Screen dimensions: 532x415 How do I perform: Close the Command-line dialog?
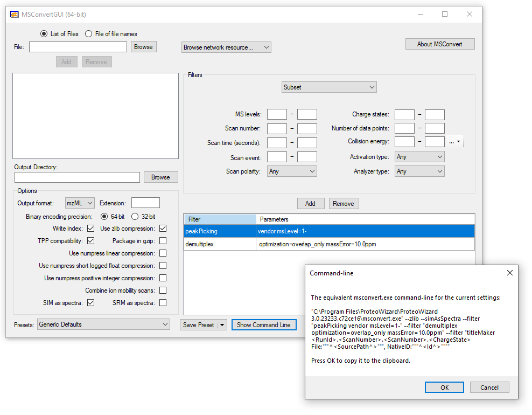510,273
